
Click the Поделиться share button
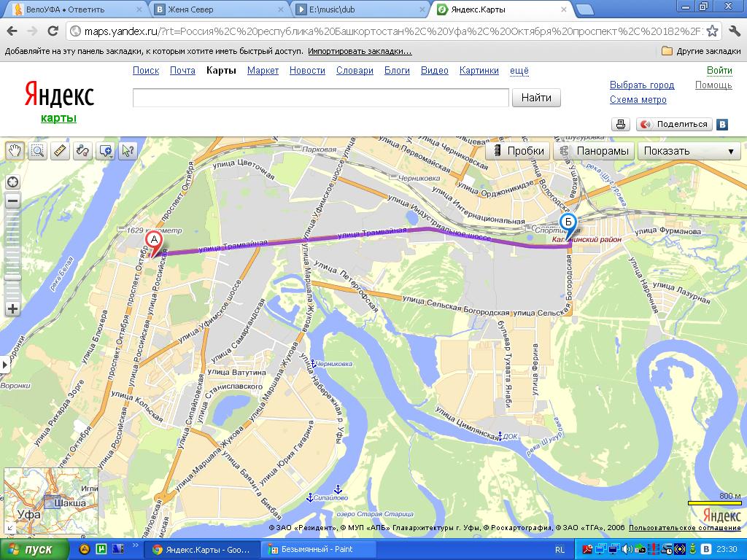tap(675, 124)
